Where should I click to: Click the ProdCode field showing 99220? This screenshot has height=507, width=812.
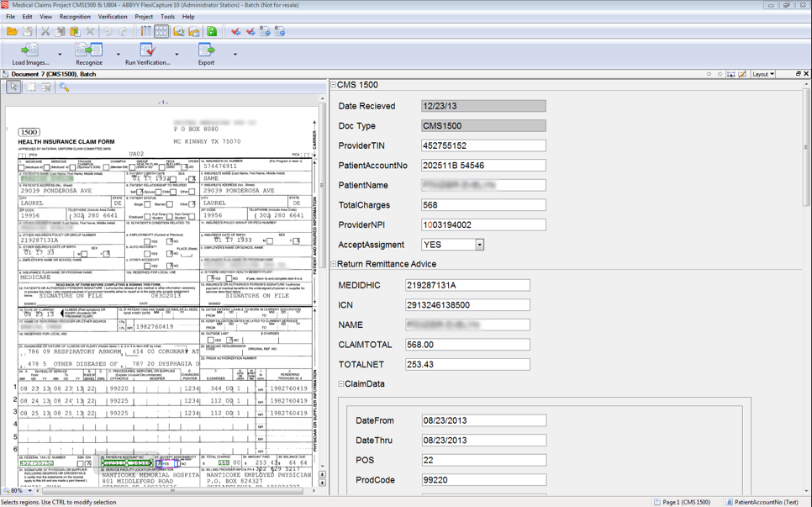tap(484, 480)
